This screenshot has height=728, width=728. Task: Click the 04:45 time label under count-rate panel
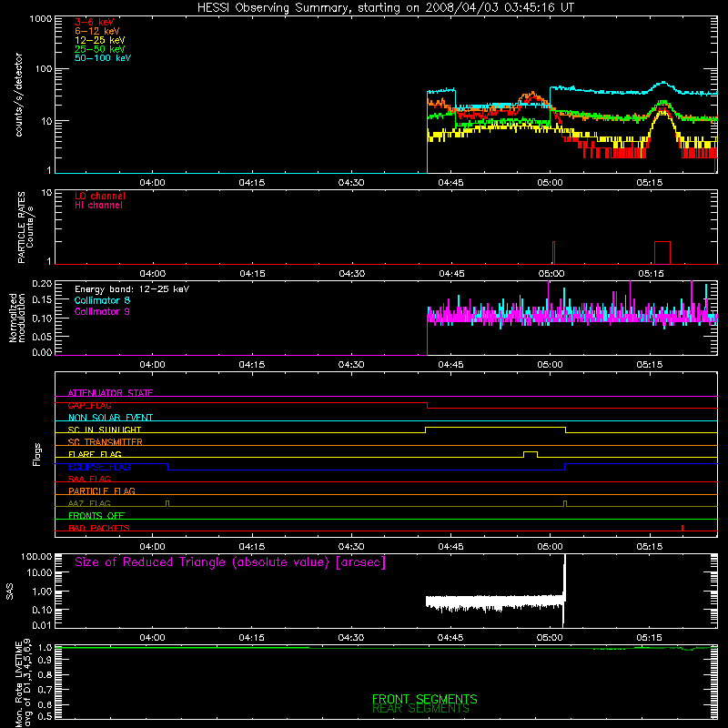coord(450,183)
